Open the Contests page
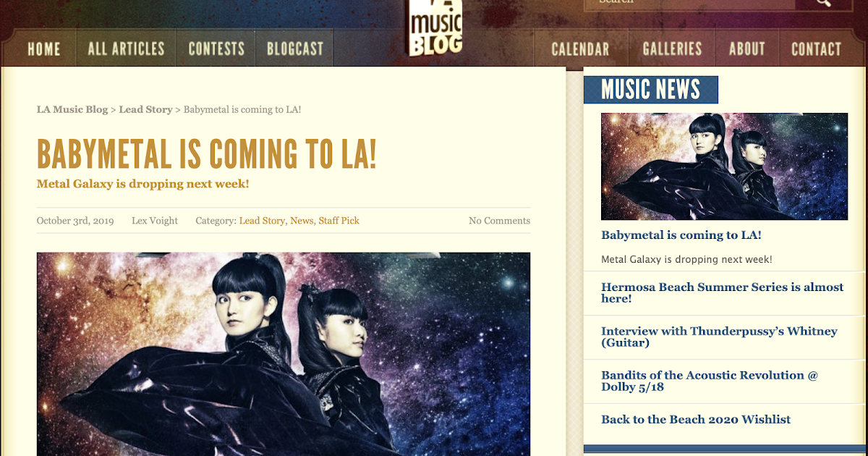The image size is (868, 456). (x=216, y=49)
